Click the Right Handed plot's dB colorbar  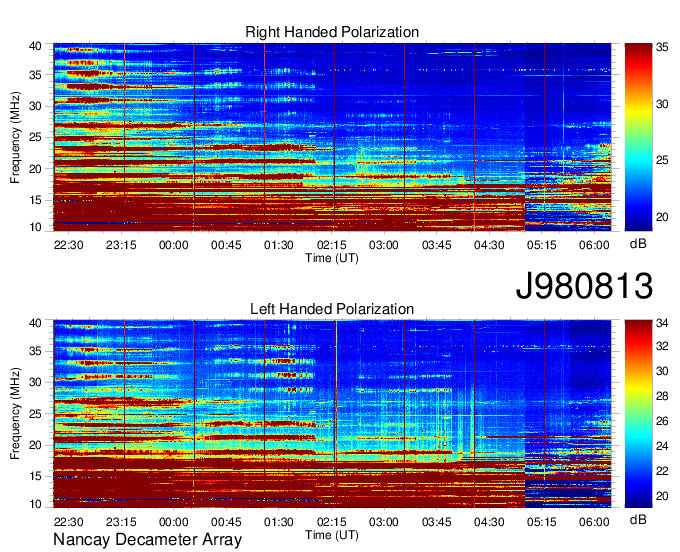(638, 137)
